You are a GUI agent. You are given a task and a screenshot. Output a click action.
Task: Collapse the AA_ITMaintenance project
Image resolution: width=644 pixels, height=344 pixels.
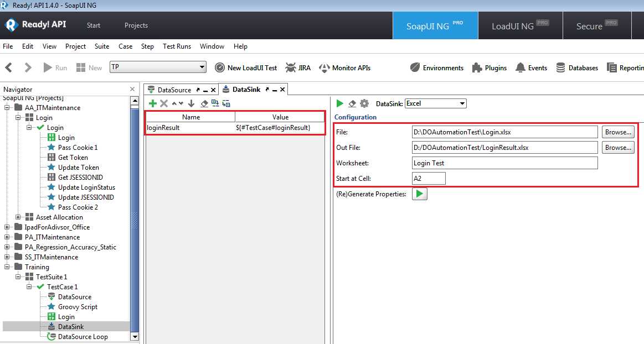point(7,107)
